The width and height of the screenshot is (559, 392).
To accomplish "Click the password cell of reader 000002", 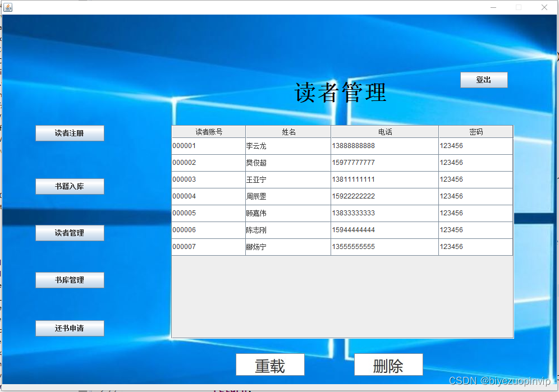I will pos(475,163).
